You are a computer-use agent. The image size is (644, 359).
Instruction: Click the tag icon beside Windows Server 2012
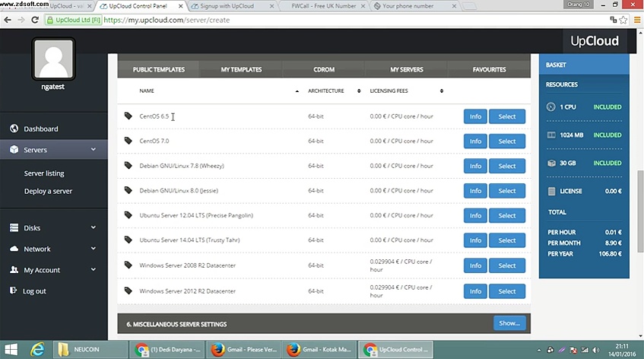(x=128, y=291)
